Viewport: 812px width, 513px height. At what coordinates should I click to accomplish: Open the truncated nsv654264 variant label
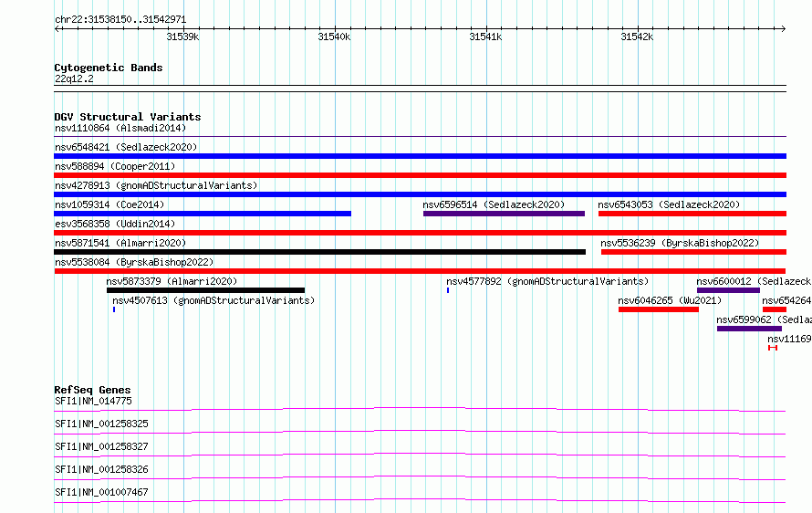[786, 300]
